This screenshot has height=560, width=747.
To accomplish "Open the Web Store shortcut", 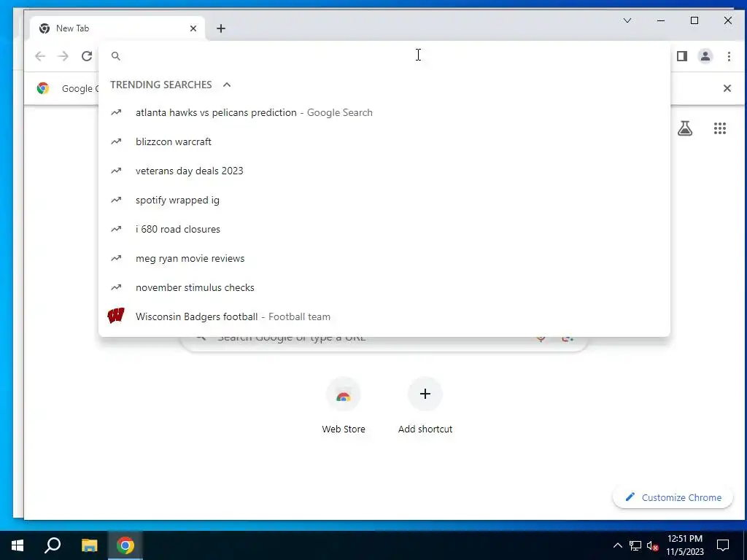I will (344, 405).
